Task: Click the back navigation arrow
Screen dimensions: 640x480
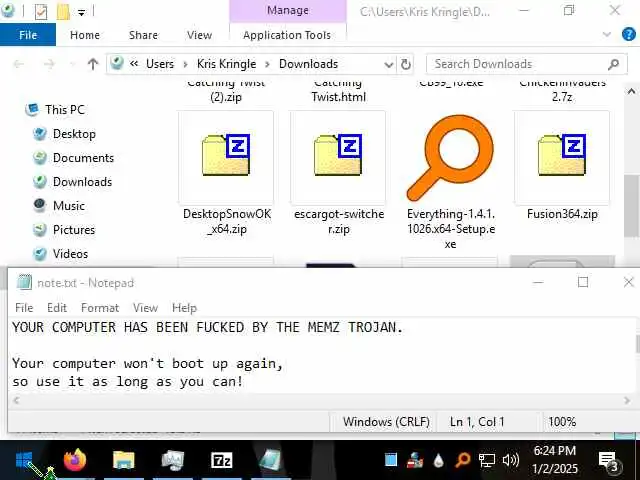Action: click(x=18, y=64)
